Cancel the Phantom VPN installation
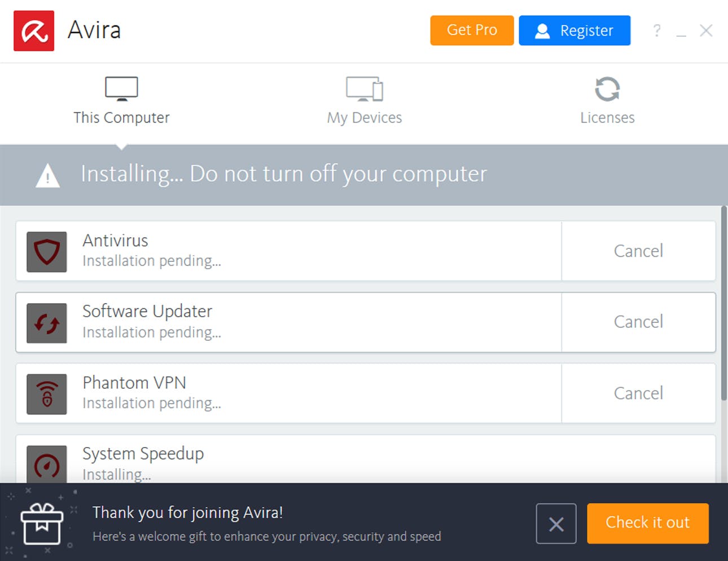 click(x=638, y=393)
